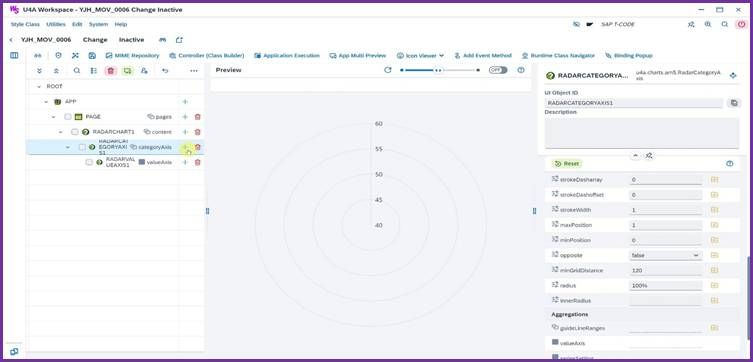The height and width of the screenshot is (362, 753).
Task: Check the RADARVALUEAXIS1 row checkbox
Action: 89,162
